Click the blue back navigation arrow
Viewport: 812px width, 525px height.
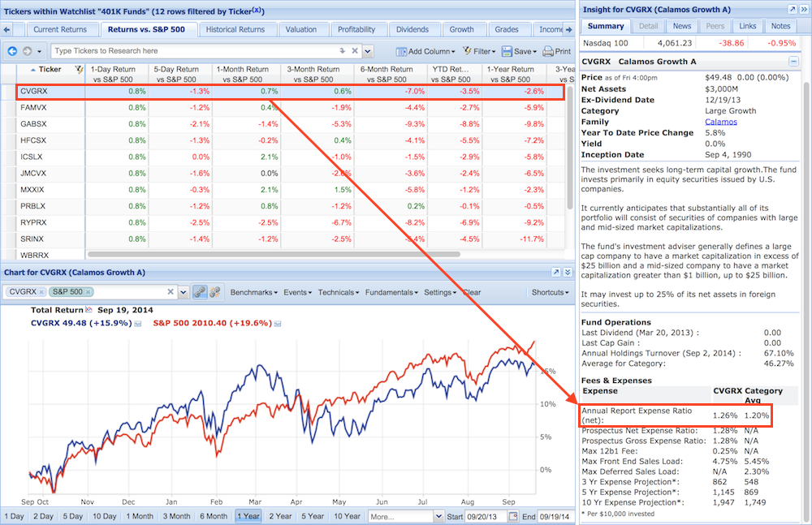coord(12,51)
